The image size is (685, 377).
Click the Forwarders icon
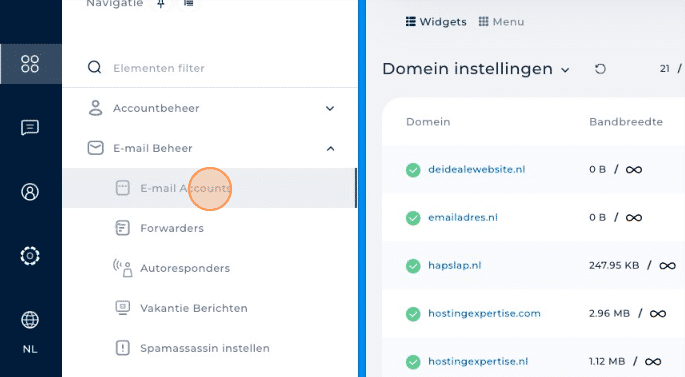pos(122,228)
